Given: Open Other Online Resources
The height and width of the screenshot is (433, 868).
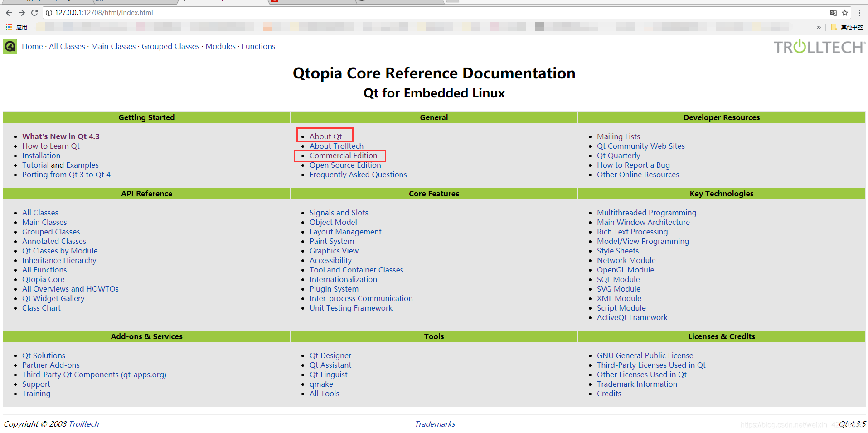Looking at the screenshot, I should click(x=638, y=175).
